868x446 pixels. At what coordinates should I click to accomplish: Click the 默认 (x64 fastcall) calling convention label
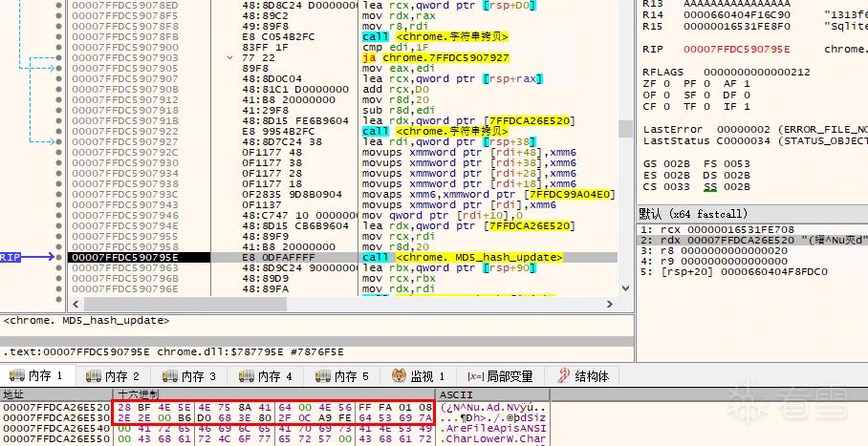tap(693, 214)
